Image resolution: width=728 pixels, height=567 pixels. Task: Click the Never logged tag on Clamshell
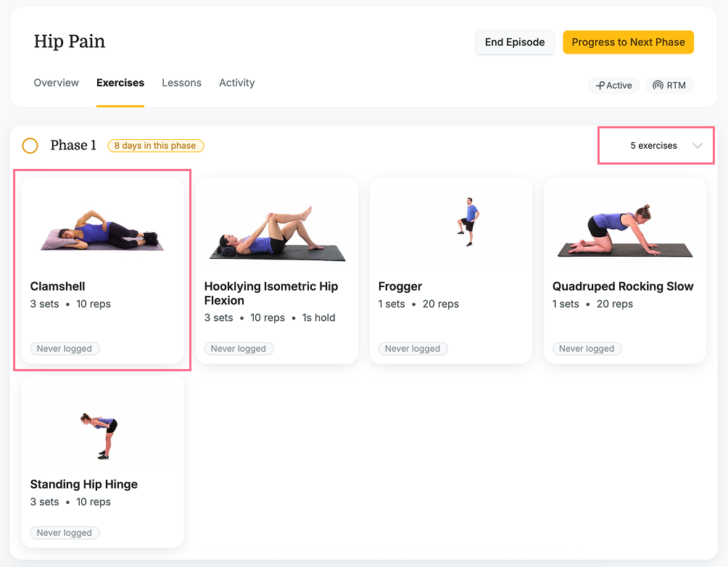click(65, 348)
